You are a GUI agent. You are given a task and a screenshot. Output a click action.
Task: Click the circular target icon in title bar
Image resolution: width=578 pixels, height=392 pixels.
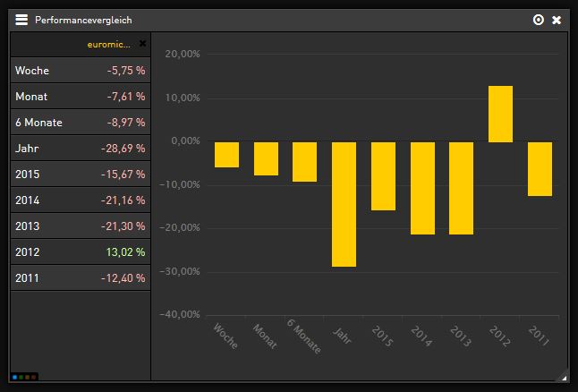click(x=538, y=20)
